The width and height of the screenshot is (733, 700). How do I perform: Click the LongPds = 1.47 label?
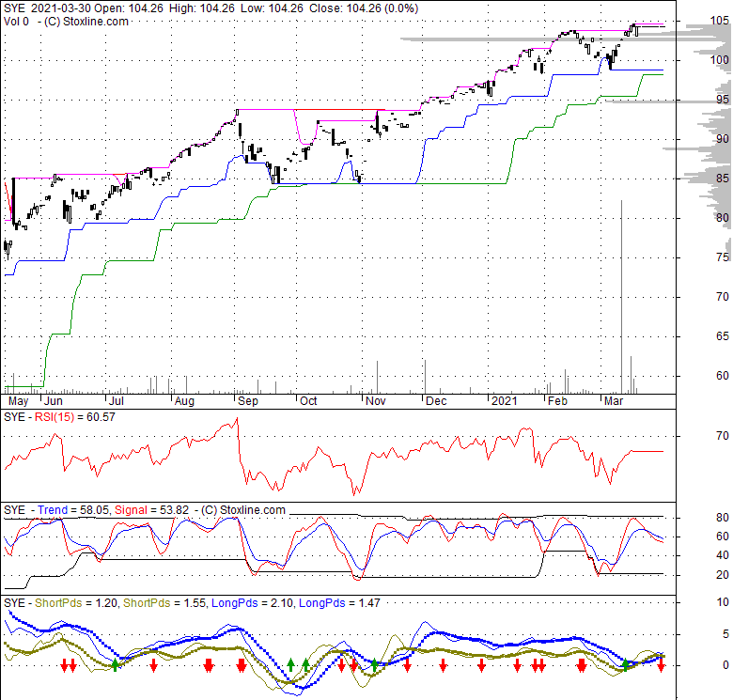coord(339,603)
